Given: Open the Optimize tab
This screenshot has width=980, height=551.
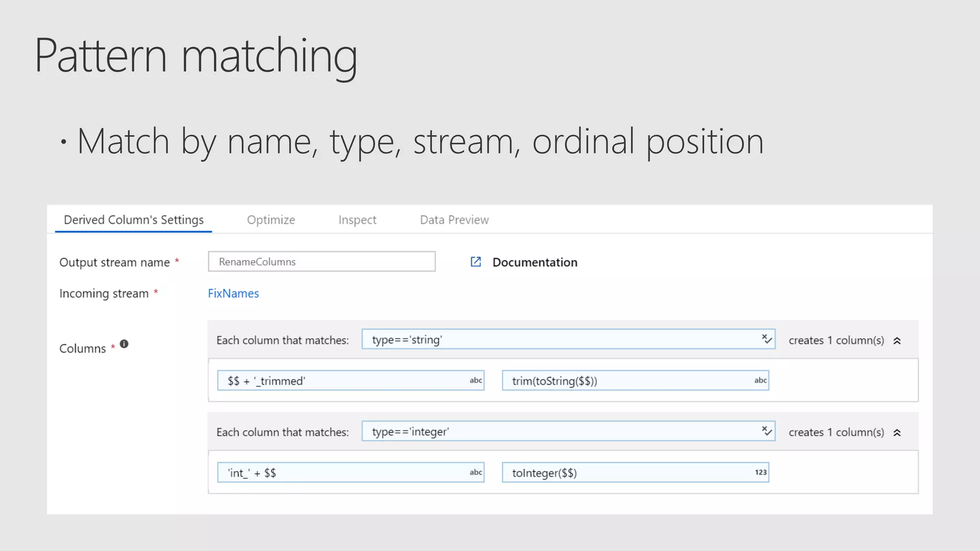Looking at the screenshot, I should click(x=271, y=220).
